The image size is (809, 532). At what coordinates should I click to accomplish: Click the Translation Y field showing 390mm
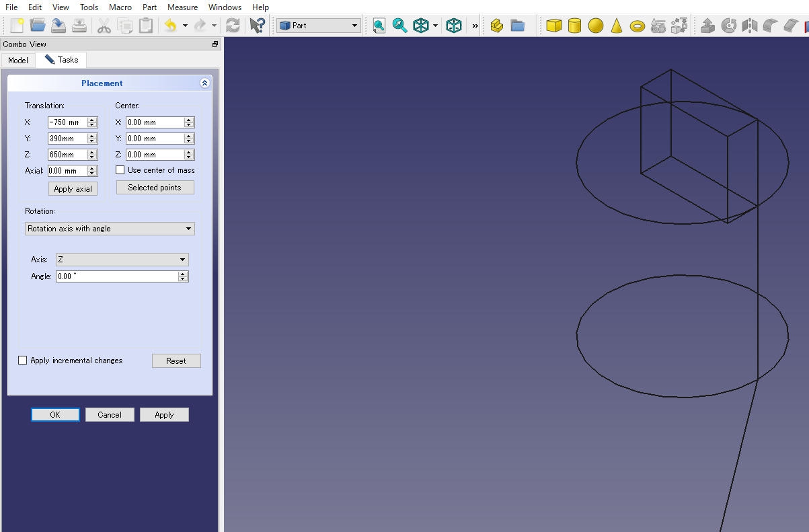(68, 139)
